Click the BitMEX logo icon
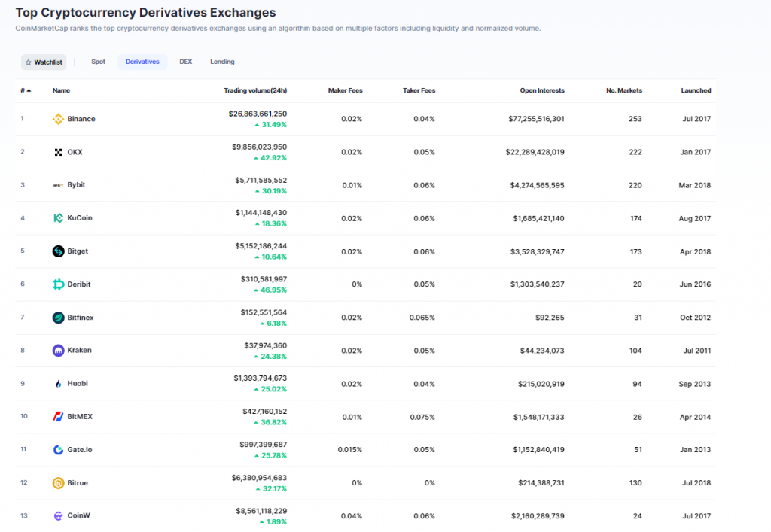 pyautogui.click(x=58, y=417)
